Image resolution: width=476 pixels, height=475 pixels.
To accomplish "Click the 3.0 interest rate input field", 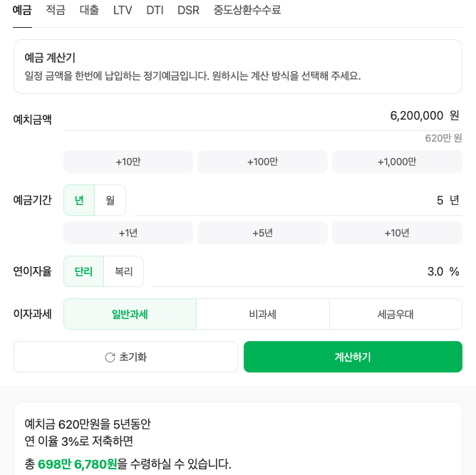I will coord(307,271).
